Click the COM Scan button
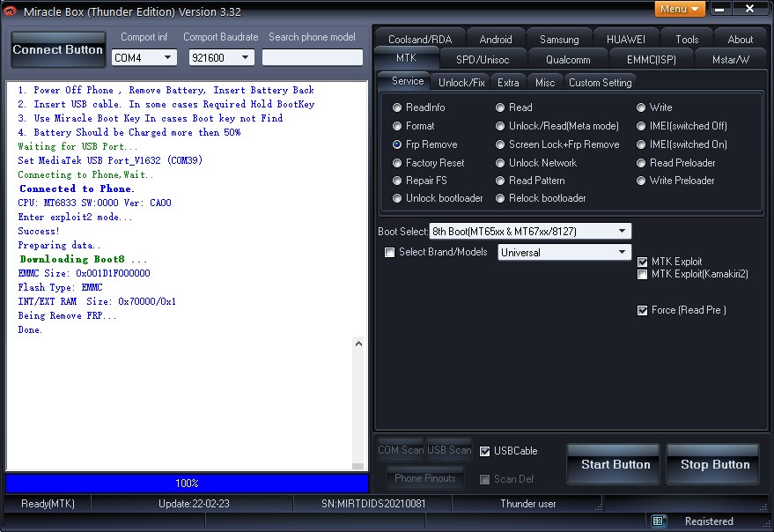 click(x=401, y=450)
